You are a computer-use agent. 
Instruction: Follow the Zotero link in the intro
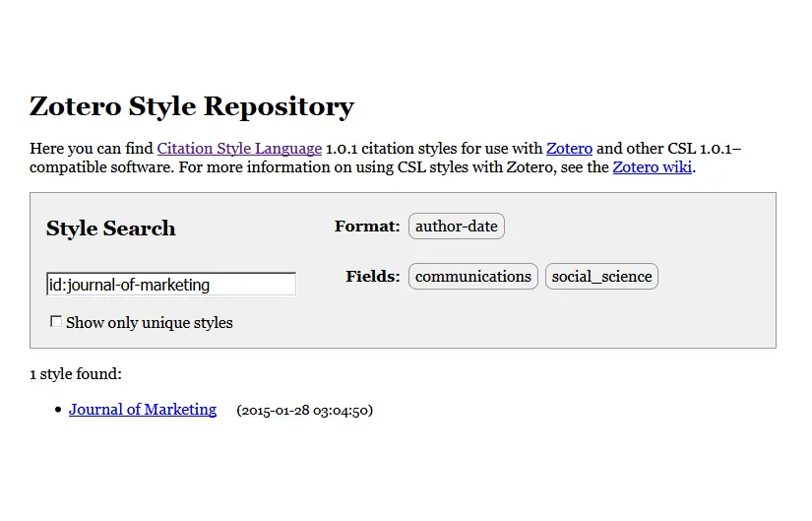click(x=569, y=149)
